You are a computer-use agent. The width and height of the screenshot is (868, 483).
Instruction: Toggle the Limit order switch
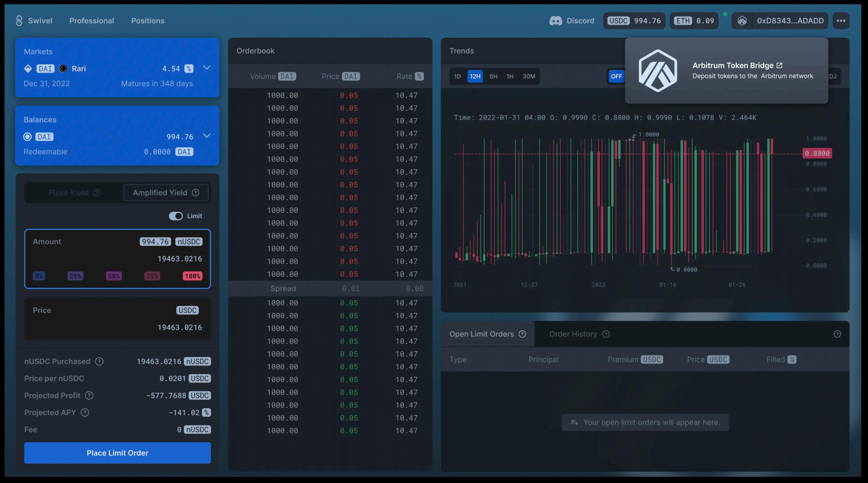pyautogui.click(x=176, y=216)
